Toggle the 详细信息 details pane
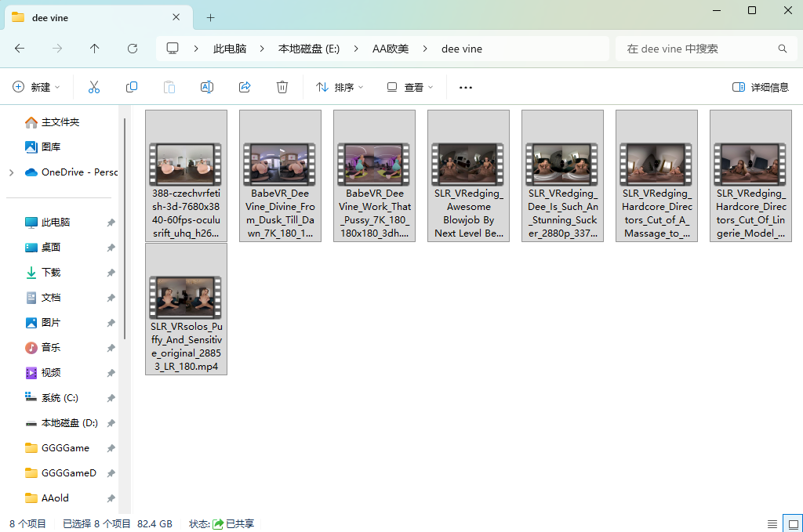The height and width of the screenshot is (532, 803). 760,87
